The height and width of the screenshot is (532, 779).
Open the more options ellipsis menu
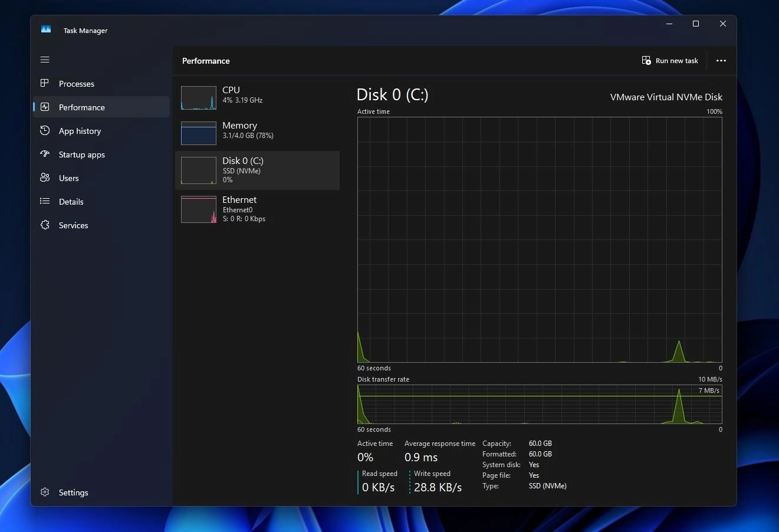pos(721,60)
